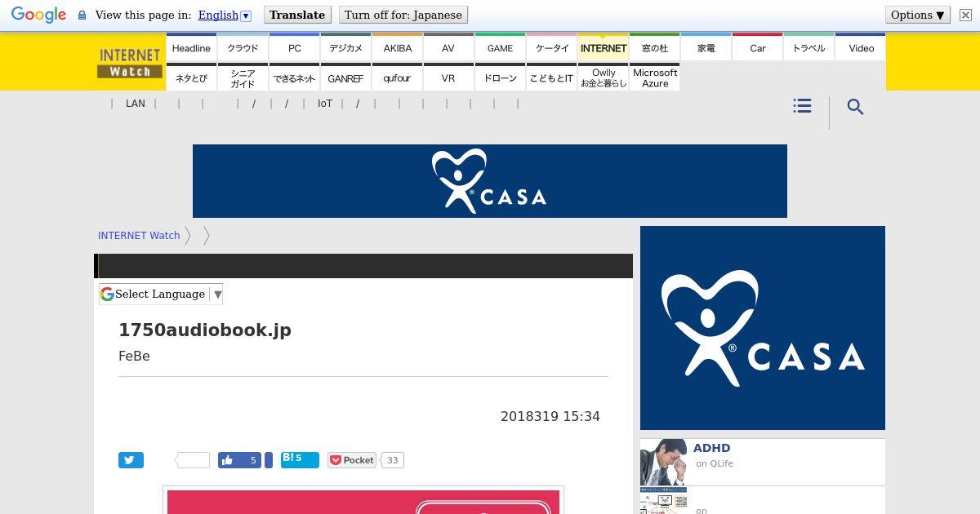Open the Headline nav tab
Screen dimensions: 980x514
[x=191, y=48]
